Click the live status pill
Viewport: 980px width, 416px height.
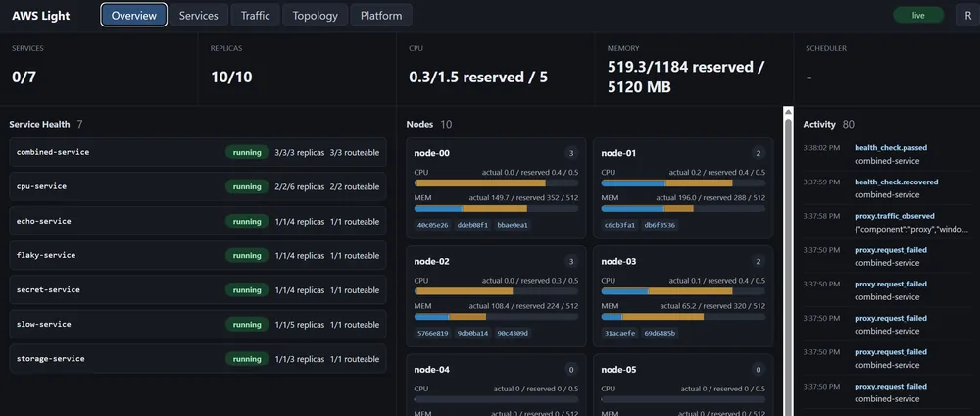(918, 15)
